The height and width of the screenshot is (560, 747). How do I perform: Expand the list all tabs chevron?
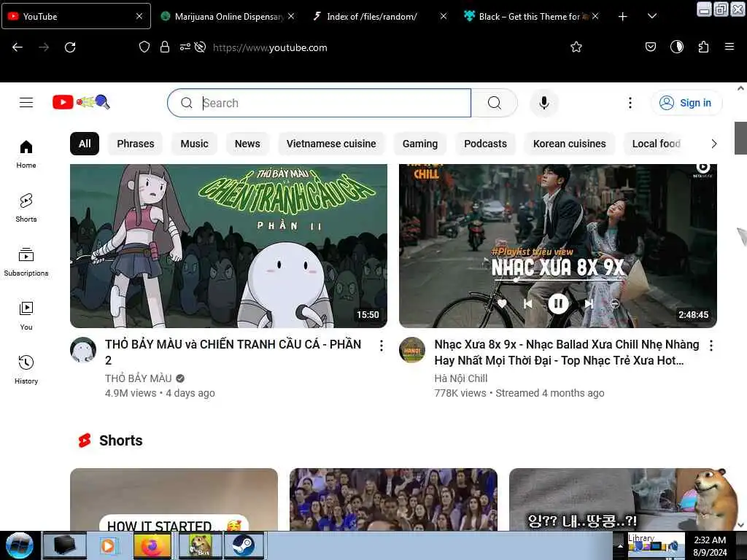652,16
